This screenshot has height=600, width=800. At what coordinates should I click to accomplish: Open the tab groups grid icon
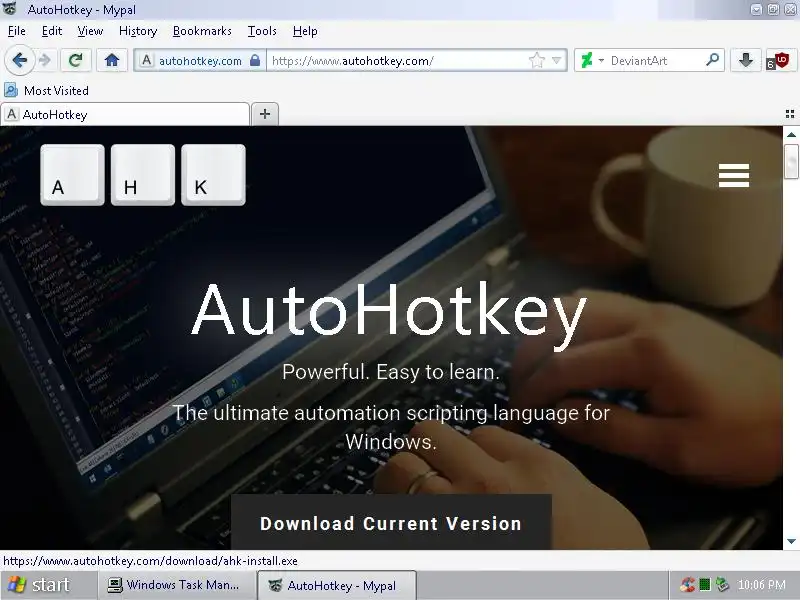[790, 114]
